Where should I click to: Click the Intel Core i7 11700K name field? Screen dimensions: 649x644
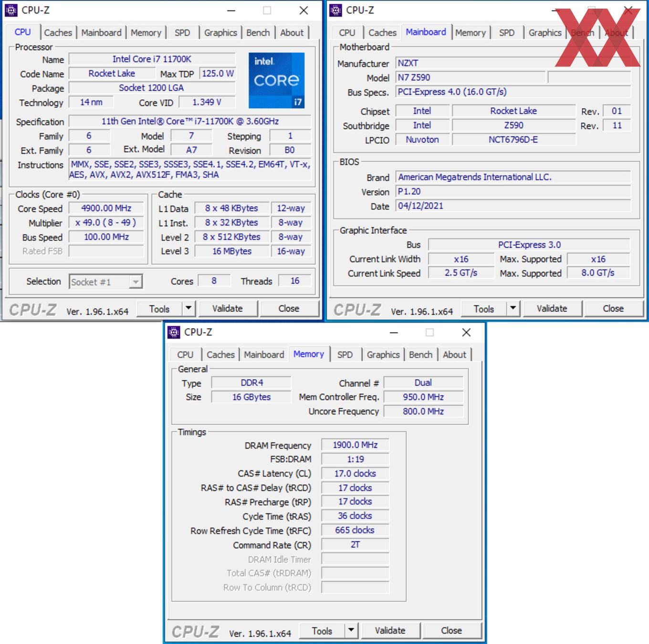coord(152,59)
